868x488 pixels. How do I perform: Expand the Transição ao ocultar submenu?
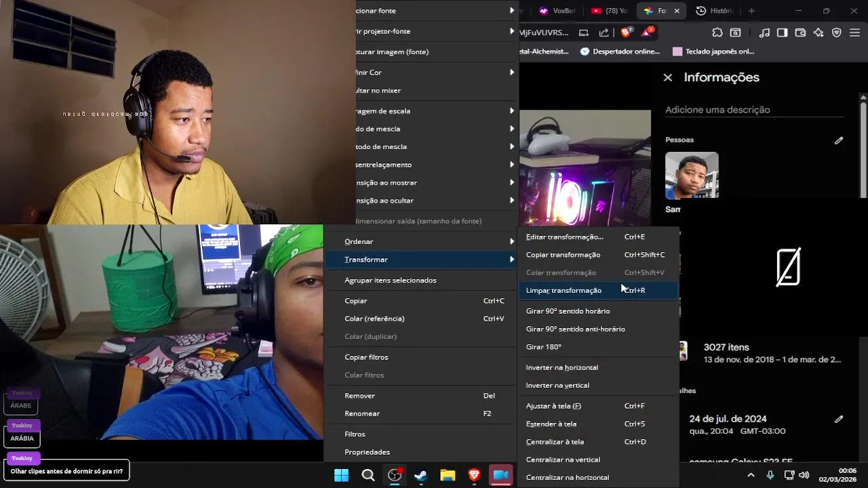pyautogui.click(x=437, y=201)
